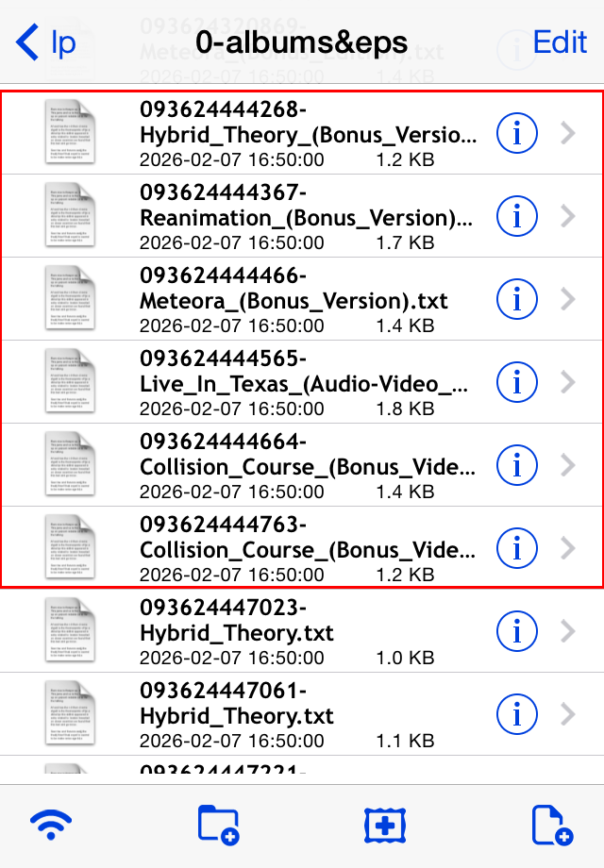The image size is (604, 868).
Task: Tap the Edit button
Action: point(559,42)
